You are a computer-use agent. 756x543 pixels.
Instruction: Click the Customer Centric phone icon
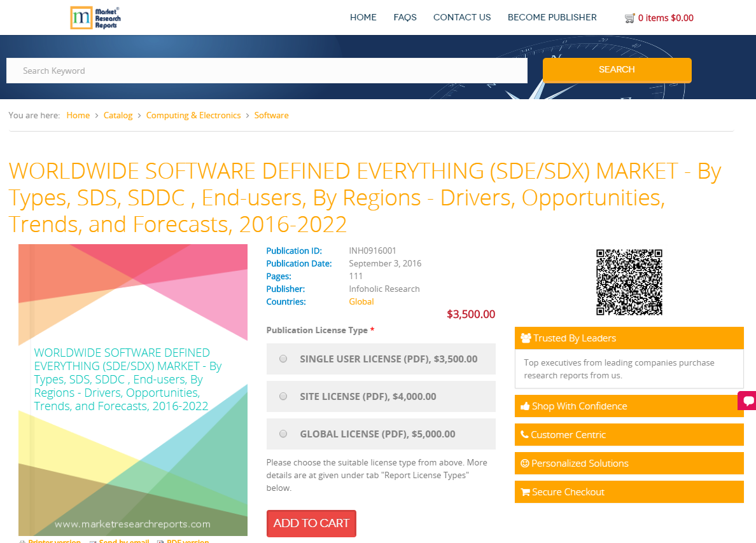pos(524,435)
